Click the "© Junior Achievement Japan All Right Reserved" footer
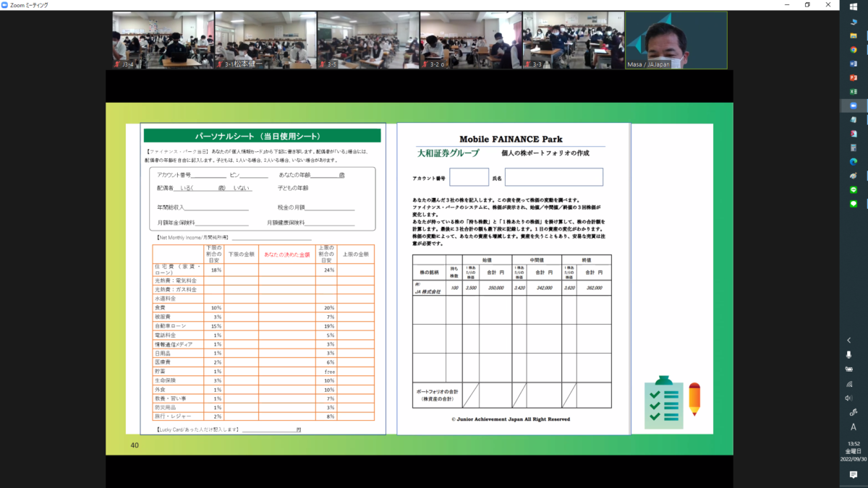This screenshot has height=488, width=868. 511,419
